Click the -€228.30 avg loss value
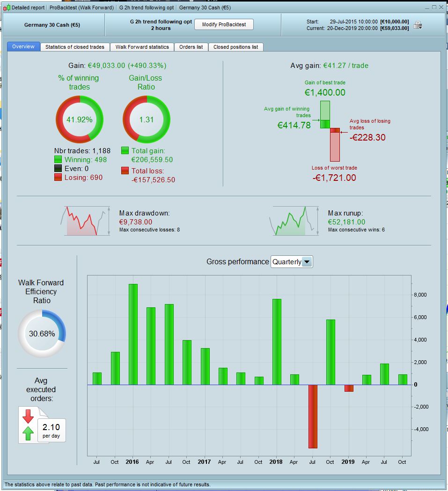Screen dimensions: 448x491 pyautogui.click(x=367, y=137)
